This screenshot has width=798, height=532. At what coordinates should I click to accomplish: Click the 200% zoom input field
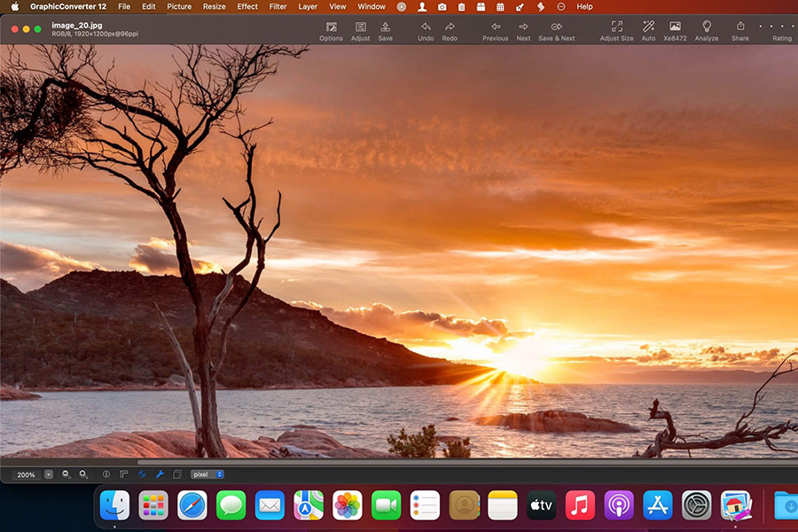point(27,474)
